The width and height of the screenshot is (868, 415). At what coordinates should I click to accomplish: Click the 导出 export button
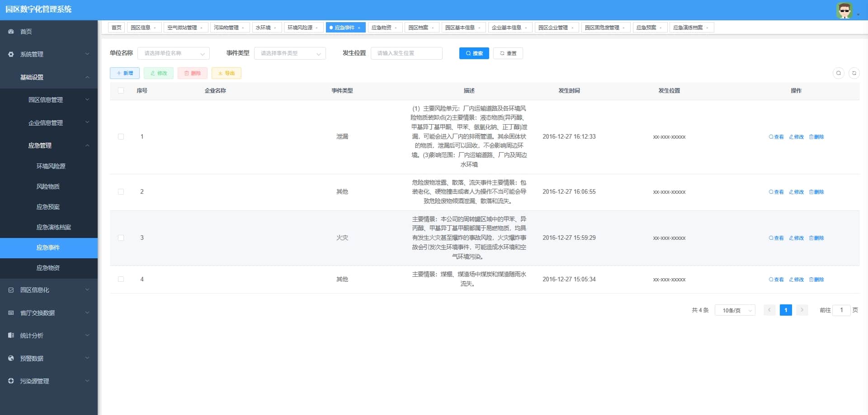point(226,73)
